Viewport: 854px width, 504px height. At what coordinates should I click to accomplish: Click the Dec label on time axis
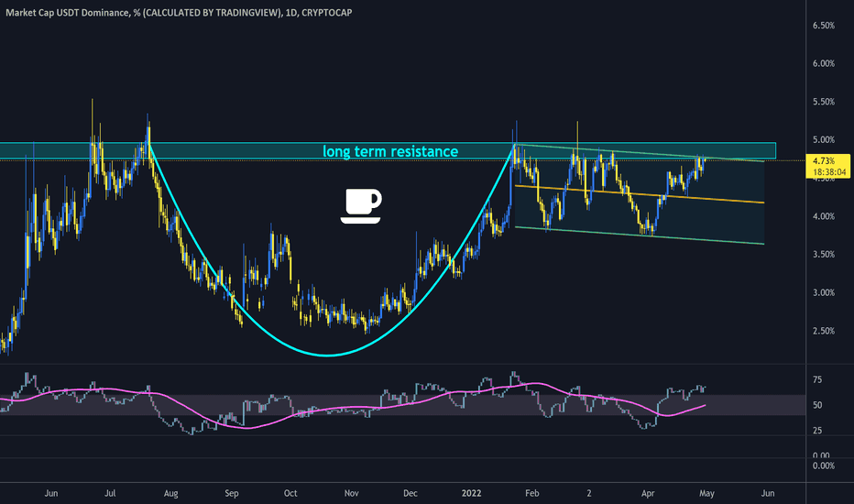tap(411, 493)
